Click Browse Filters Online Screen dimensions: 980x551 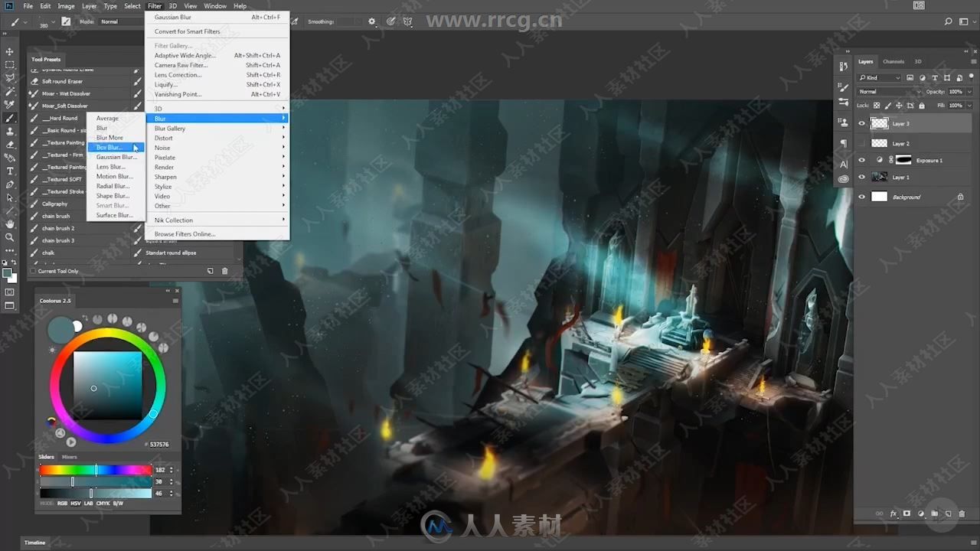pyautogui.click(x=217, y=234)
